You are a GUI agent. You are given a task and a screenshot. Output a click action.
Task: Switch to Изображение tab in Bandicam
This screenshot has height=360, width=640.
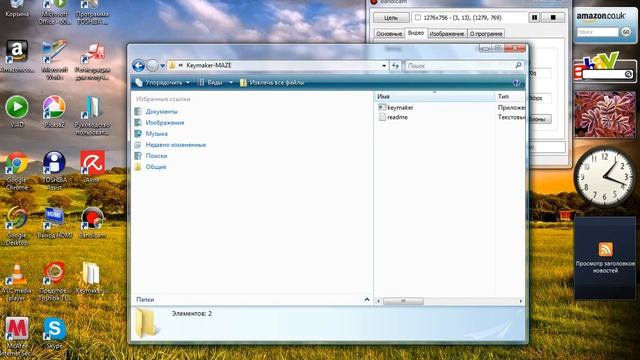pyautogui.click(x=447, y=33)
